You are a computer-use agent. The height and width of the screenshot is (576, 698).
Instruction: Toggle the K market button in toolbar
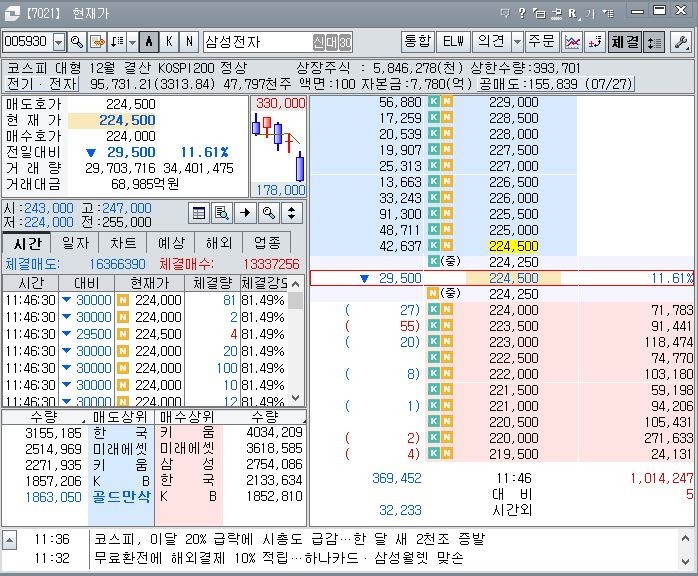169,42
